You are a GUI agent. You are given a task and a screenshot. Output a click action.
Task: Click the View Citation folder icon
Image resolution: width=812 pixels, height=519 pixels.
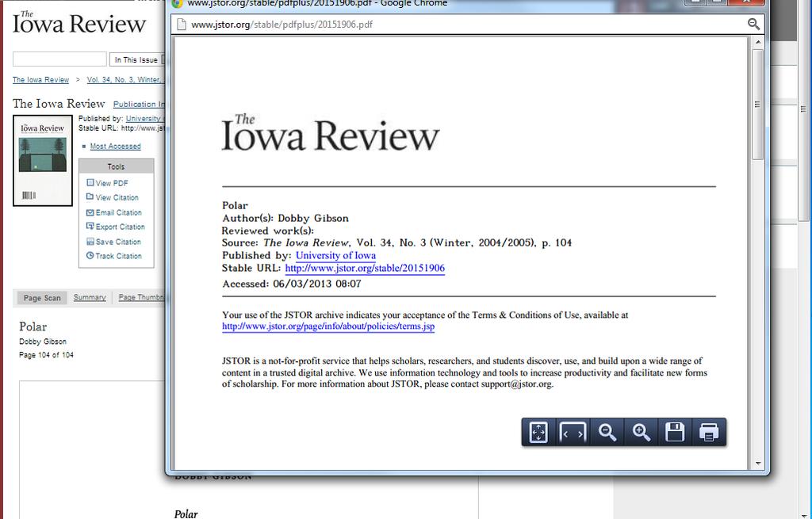(x=90, y=197)
